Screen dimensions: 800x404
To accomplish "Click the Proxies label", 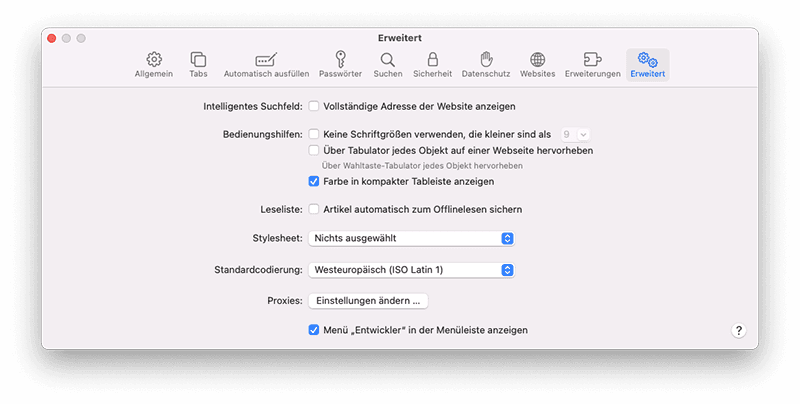I will tap(285, 301).
